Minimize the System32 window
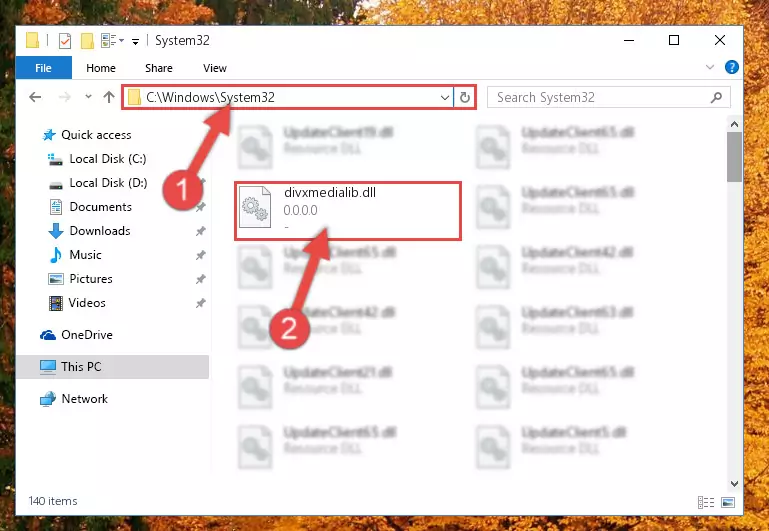The height and width of the screenshot is (531, 769). (629, 40)
